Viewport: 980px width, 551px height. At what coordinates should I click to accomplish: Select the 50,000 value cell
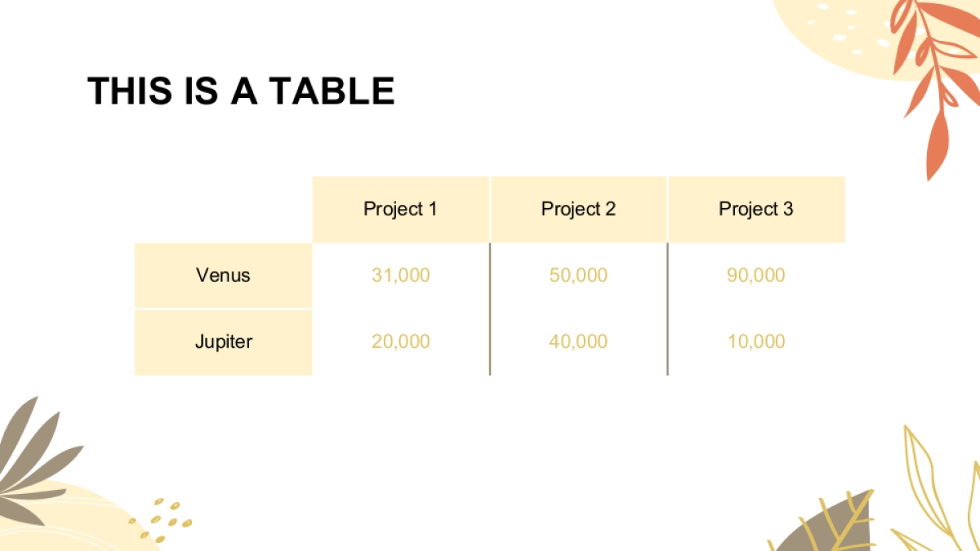(578, 275)
